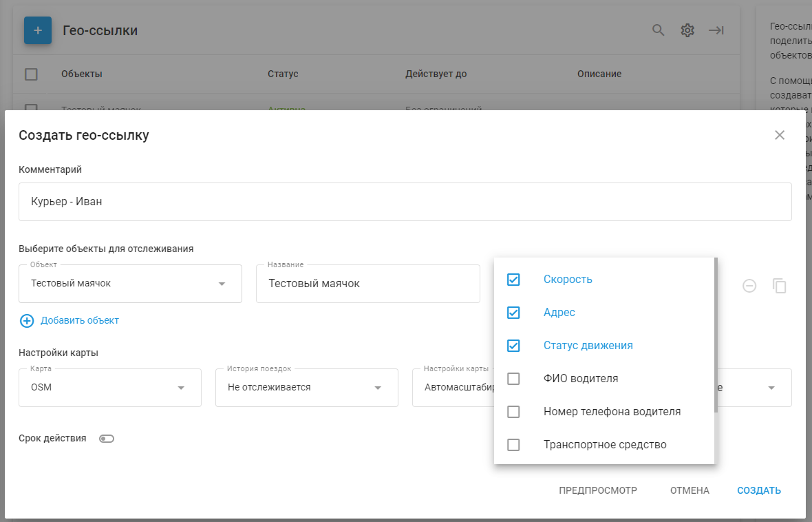Check the Транспортное средство checkbox
Screen dimensions: 812x522
tap(513, 446)
